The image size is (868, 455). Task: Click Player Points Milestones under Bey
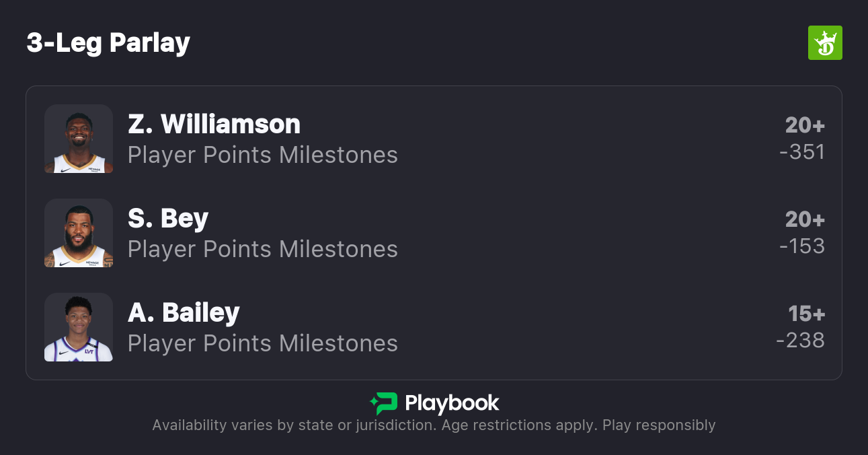[262, 249]
